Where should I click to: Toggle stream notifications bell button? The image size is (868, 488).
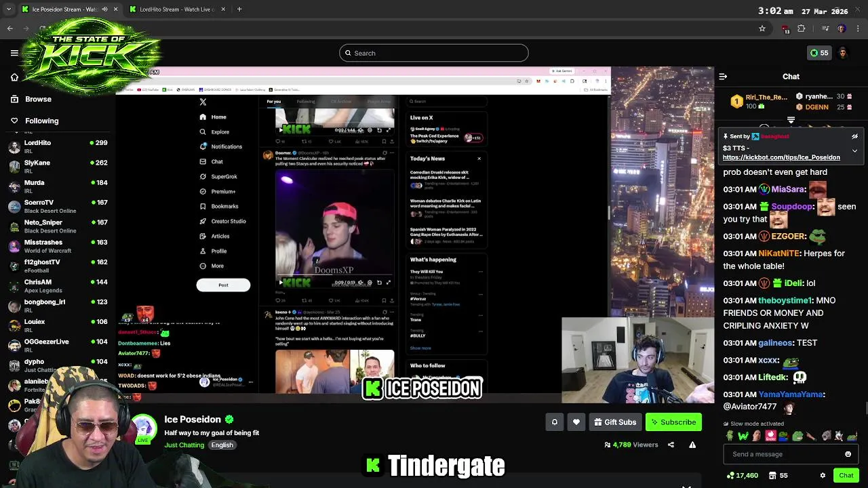pos(554,422)
